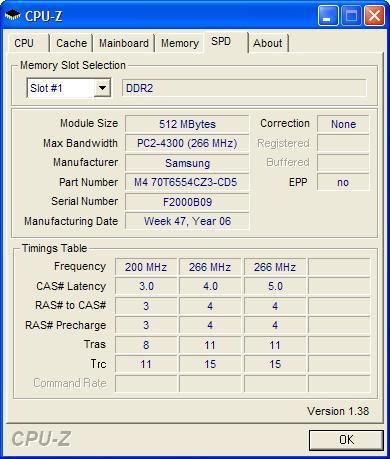Viewport: 390px width, 459px height.
Task: Click the CPU-Z chip icon in title bar
Action: pyautogui.click(x=12, y=15)
